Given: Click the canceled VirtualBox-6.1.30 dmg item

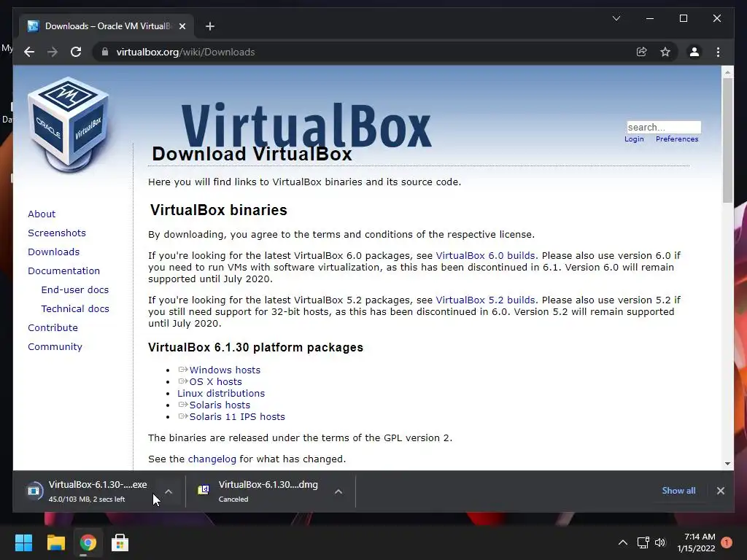Looking at the screenshot, I should tap(268, 491).
